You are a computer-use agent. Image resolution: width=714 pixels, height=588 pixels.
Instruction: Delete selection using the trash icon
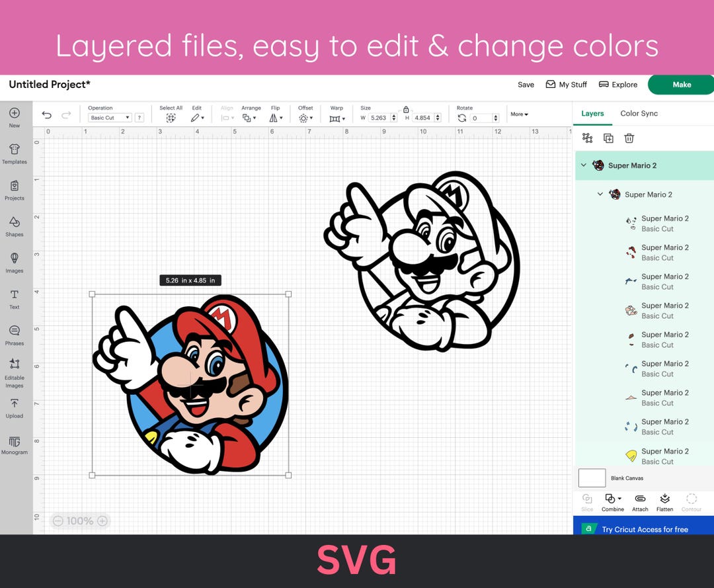pyautogui.click(x=629, y=138)
